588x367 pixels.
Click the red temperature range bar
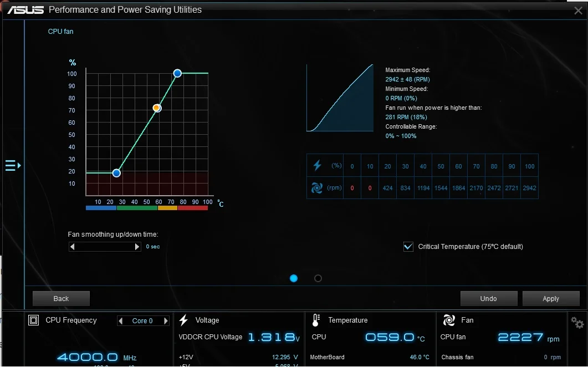coord(193,208)
